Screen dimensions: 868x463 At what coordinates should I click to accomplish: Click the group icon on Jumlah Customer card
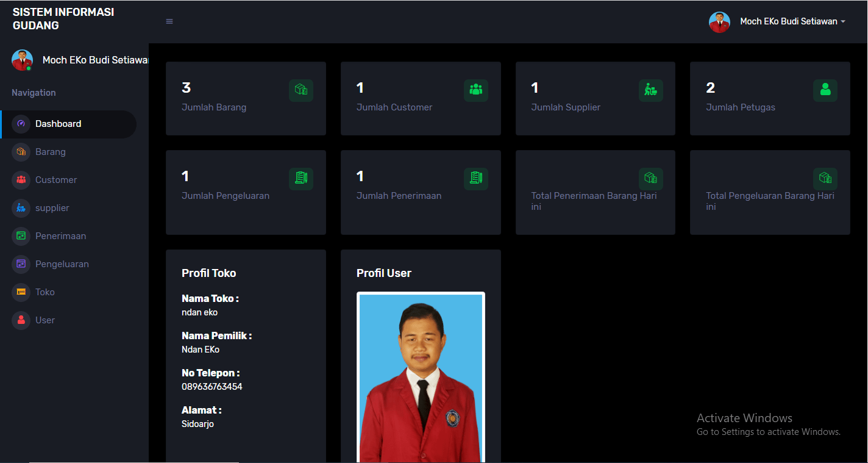[x=476, y=90]
